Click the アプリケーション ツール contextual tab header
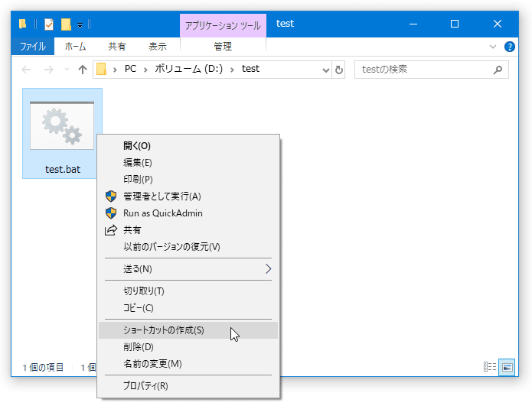The height and width of the screenshot is (406, 532). pyautogui.click(x=223, y=25)
